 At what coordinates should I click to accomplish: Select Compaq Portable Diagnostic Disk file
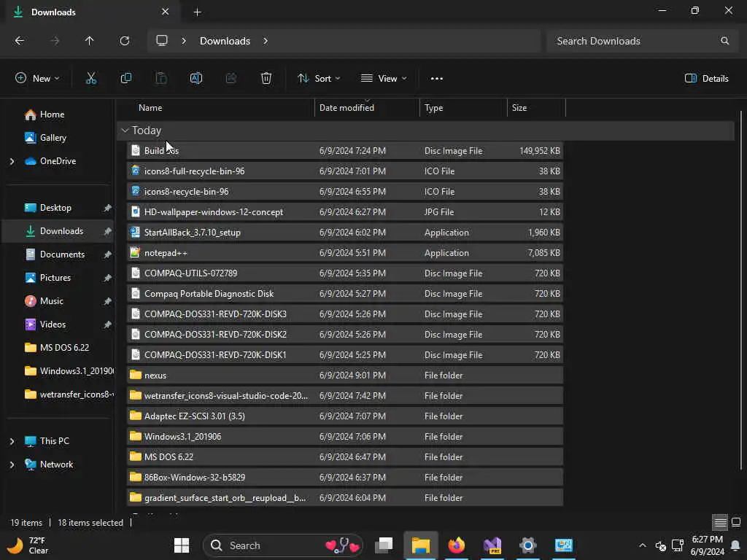(x=345, y=294)
